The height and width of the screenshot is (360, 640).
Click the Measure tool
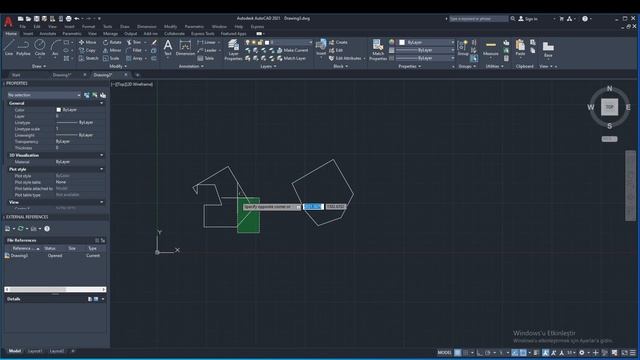[x=491, y=47]
